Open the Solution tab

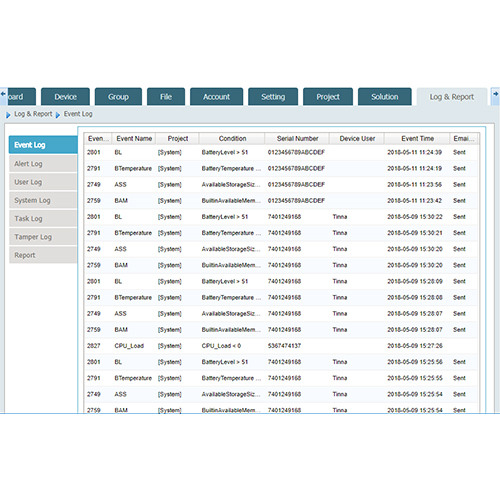point(385,97)
